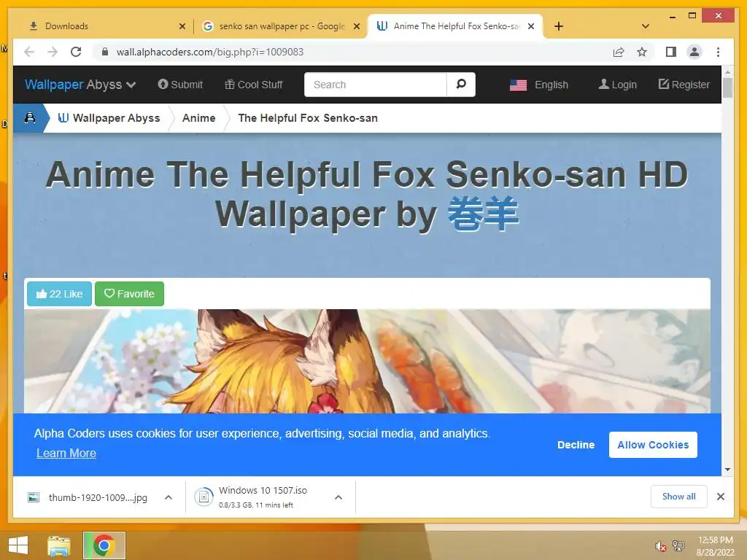The width and height of the screenshot is (747, 560).
Task: Click the 22 Like button
Action: pos(59,294)
